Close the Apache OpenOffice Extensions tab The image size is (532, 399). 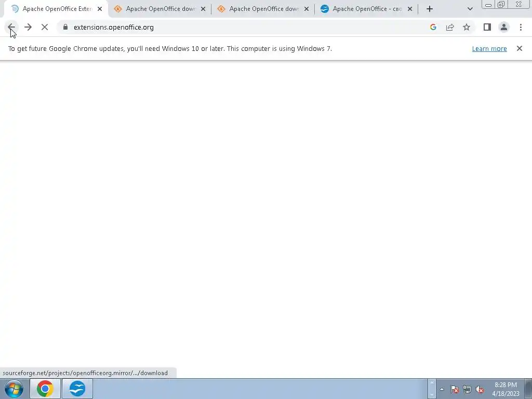[x=100, y=9]
